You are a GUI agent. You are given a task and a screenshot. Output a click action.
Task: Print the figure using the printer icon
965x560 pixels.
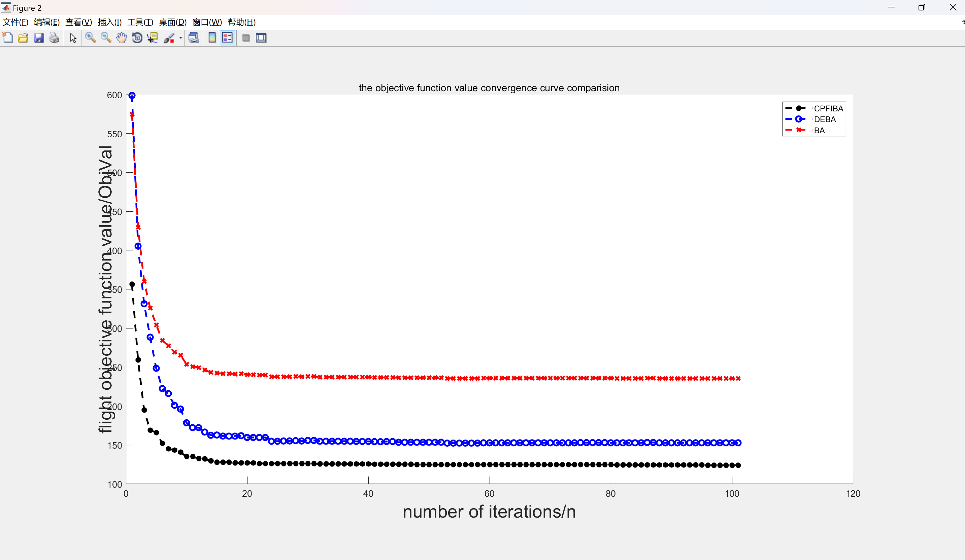pyautogui.click(x=54, y=38)
